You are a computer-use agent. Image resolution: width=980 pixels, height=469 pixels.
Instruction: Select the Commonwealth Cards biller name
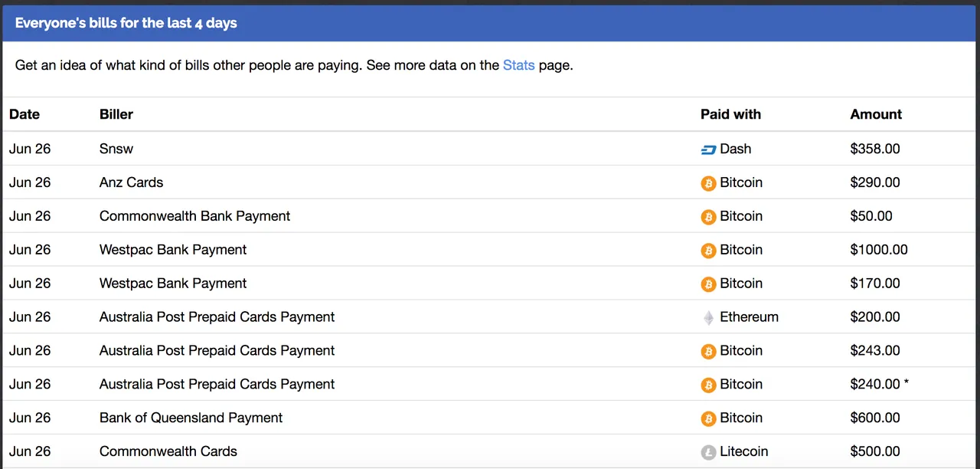pos(168,452)
